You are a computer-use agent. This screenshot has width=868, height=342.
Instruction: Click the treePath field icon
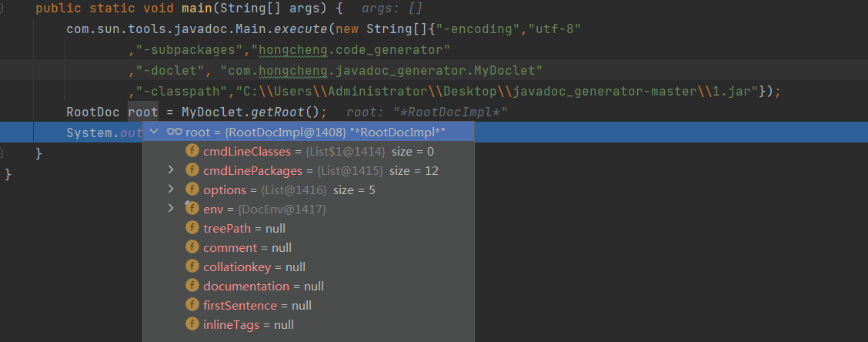[192, 228]
